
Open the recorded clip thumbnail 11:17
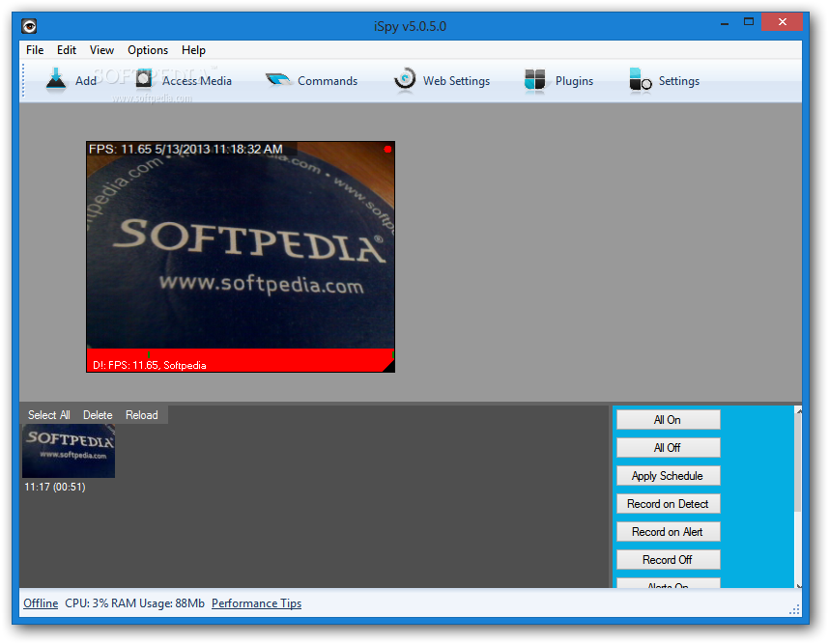click(x=69, y=451)
